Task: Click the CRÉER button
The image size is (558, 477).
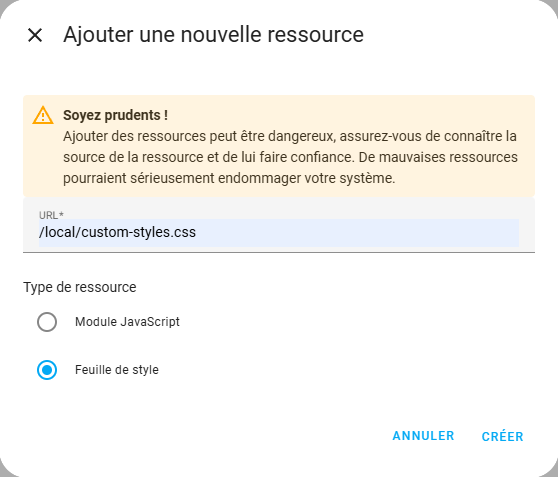Action: (502, 436)
